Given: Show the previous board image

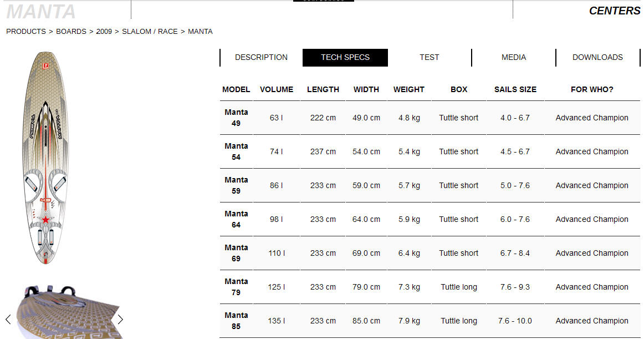Looking at the screenshot, I should tap(8, 319).
